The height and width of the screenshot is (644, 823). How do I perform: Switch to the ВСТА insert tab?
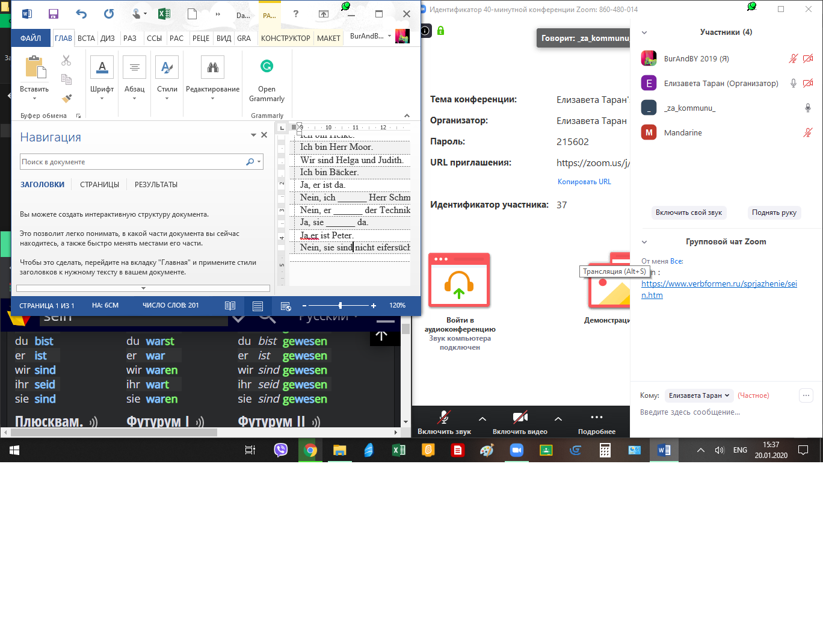pos(86,38)
